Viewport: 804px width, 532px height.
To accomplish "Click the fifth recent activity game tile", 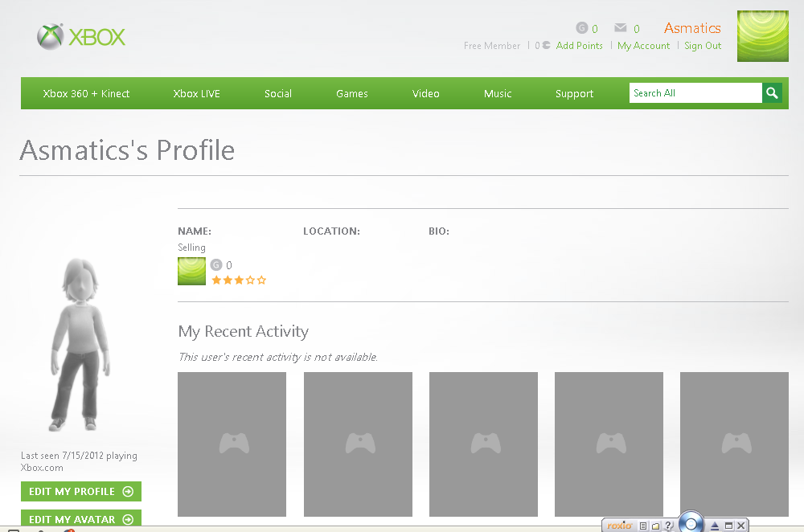I will [734, 444].
